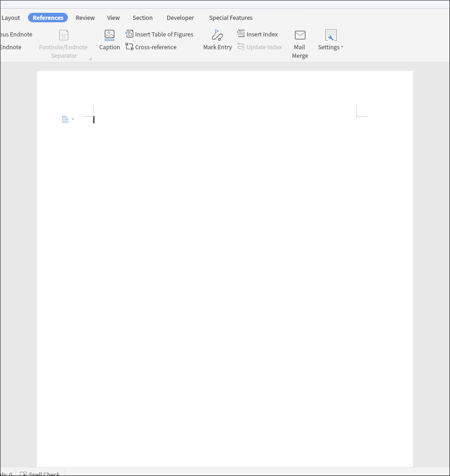
Task: Select the References ribbon tab
Action: pyautogui.click(x=48, y=18)
